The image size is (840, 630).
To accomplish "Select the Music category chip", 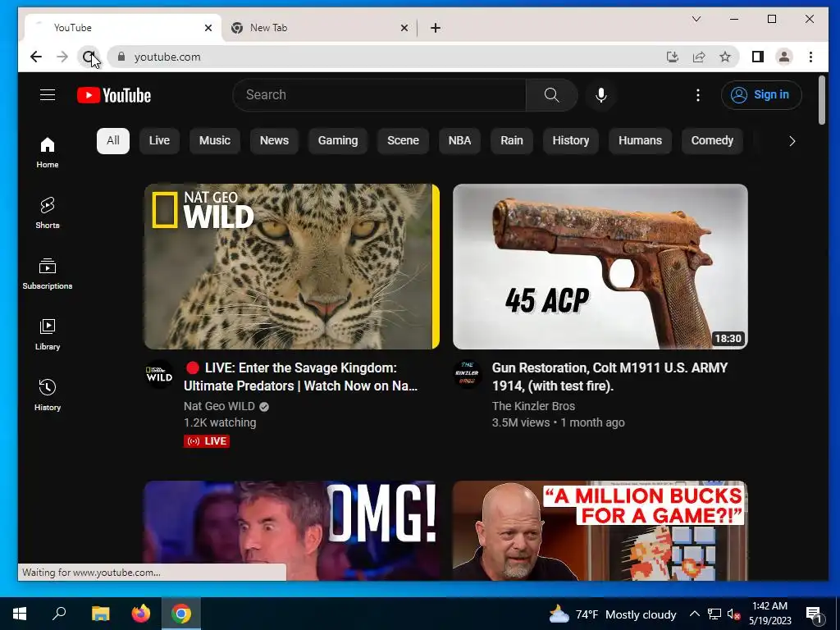I will (x=215, y=141).
